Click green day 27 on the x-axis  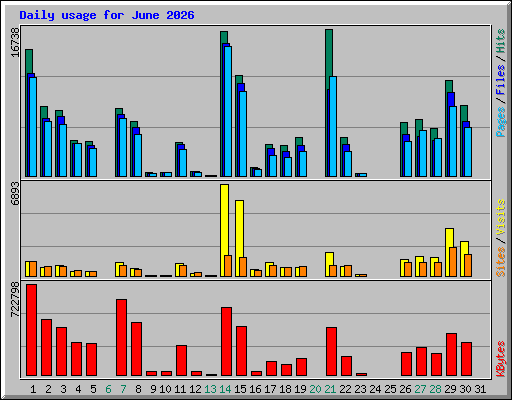tap(420, 389)
